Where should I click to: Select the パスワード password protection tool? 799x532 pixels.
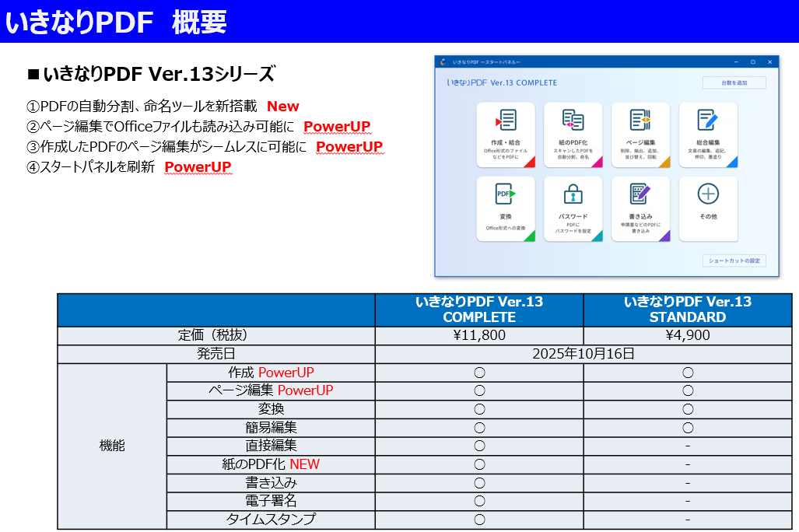click(x=574, y=208)
